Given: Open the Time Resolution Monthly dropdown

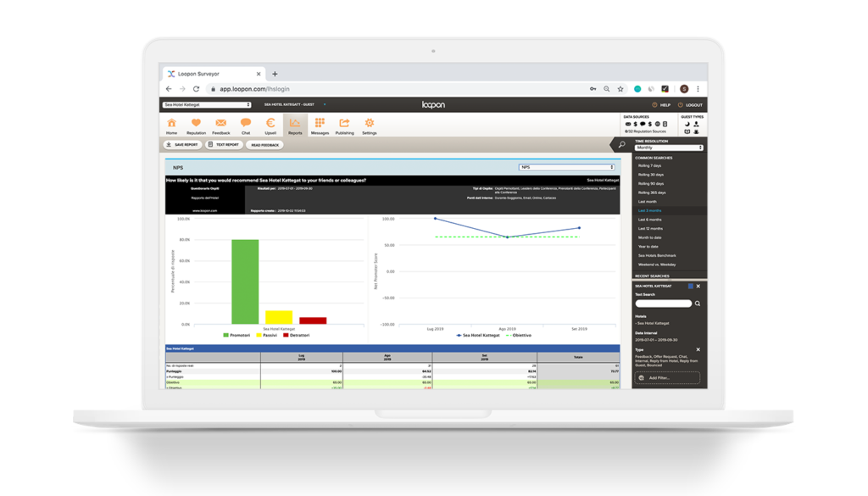Looking at the screenshot, I should (670, 148).
